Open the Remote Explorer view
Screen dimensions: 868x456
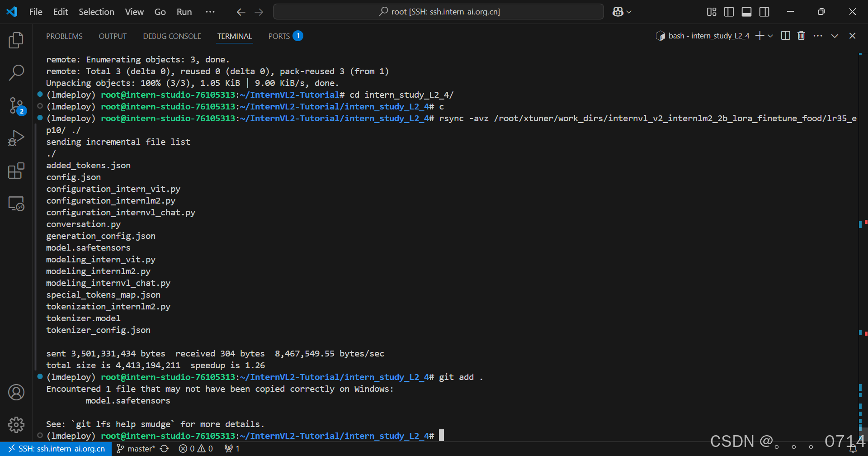pos(16,203)
